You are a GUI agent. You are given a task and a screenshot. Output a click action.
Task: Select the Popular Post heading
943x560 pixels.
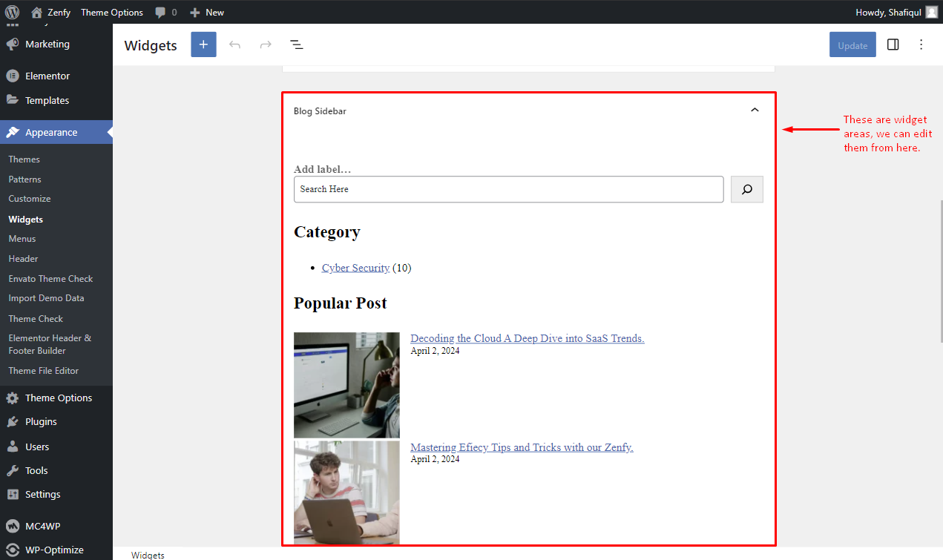[341, 303]
